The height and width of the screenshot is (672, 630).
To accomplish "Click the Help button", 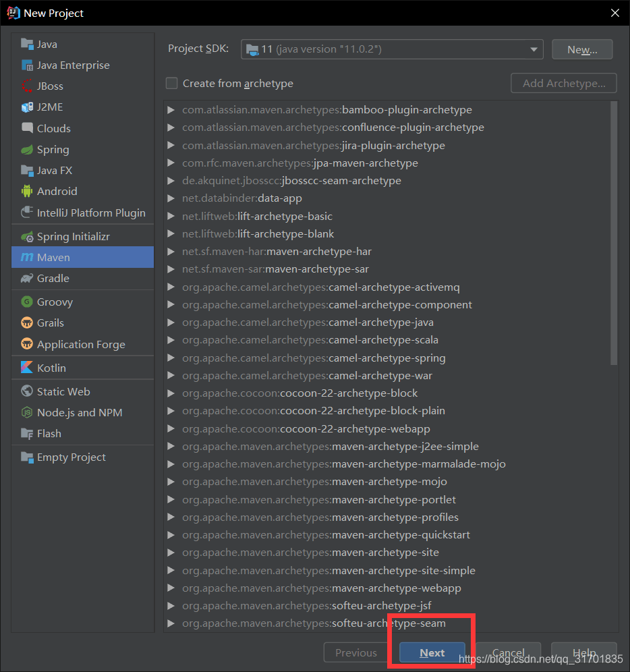I will (583, 652).
